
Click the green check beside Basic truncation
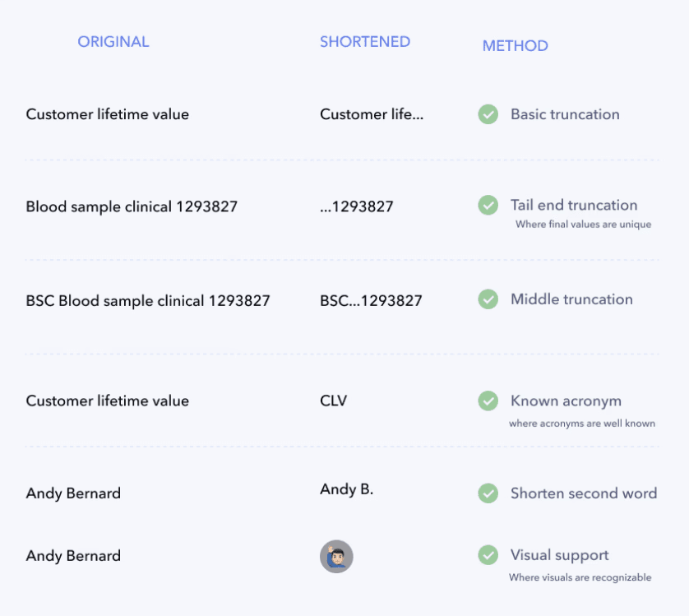pyautogui.click(x=488, y=114)
